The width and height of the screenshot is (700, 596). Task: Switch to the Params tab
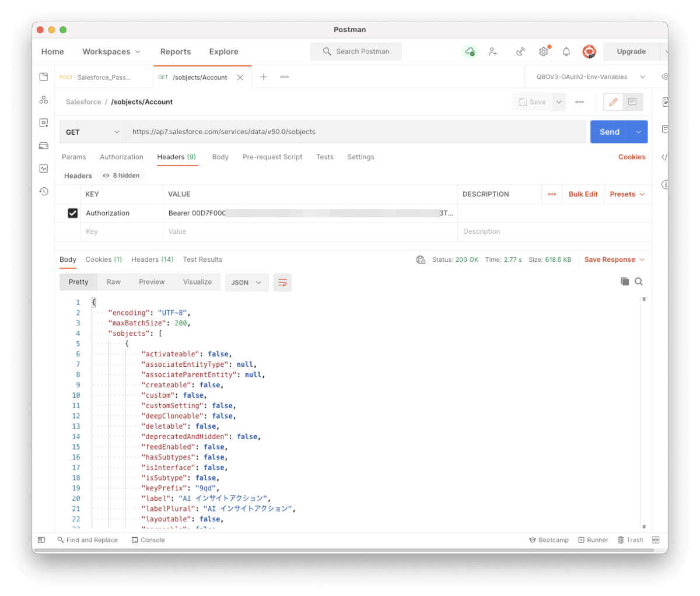pos(74,157)
